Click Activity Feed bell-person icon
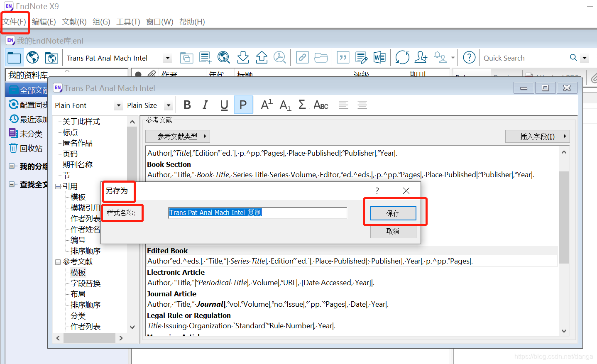Viewport: 597px width, 364px height. click(x=440, y=58)
